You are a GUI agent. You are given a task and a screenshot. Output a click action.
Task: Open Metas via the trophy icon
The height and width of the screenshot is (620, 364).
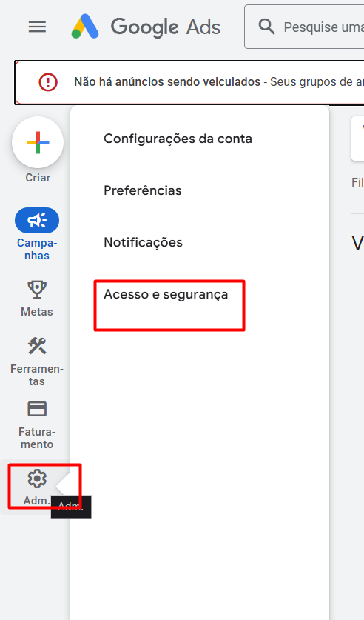tap(37, 290)
